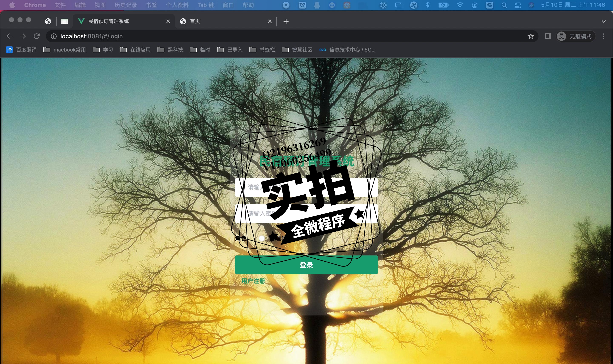Open the Apple menu
The image size is (613, 364).
(x=12, y=5)
